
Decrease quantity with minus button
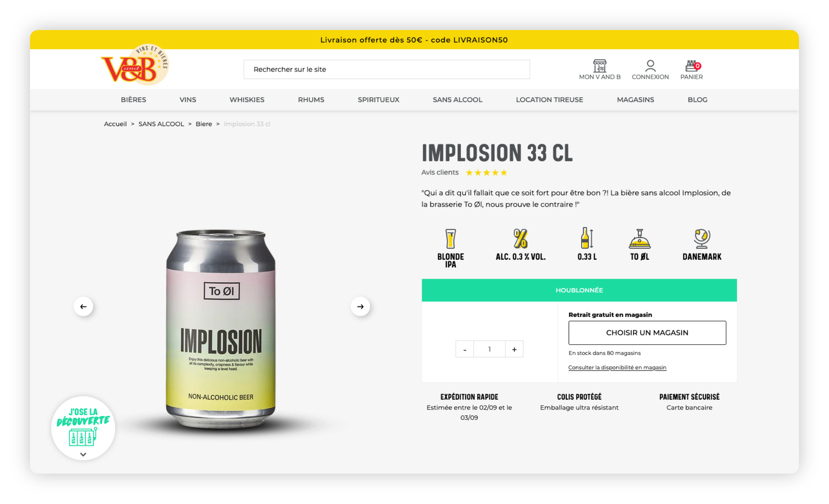(465, 349)
